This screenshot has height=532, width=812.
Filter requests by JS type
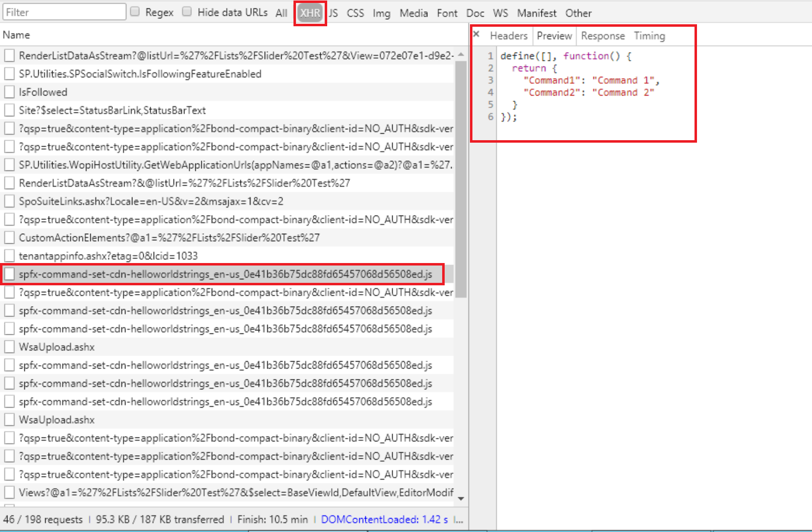pyautogui.click(x=333, y=13)
